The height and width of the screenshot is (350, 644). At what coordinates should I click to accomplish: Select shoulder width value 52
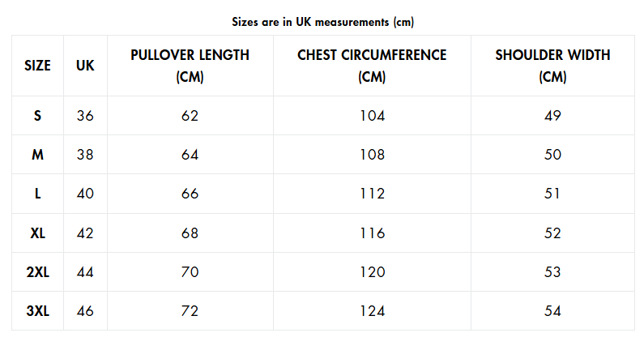(552, 233)
